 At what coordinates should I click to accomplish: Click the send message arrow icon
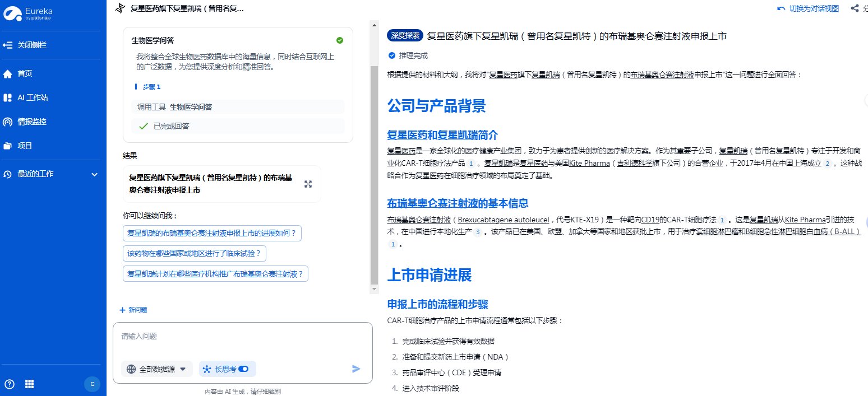click(x=356, y=369)
